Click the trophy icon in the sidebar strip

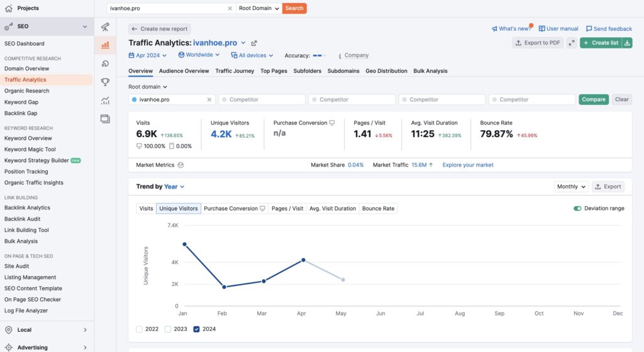click(x=105, y=82)
